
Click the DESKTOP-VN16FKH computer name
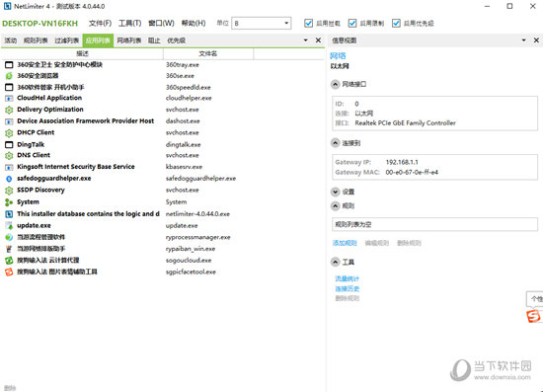(x=40, y=23)
